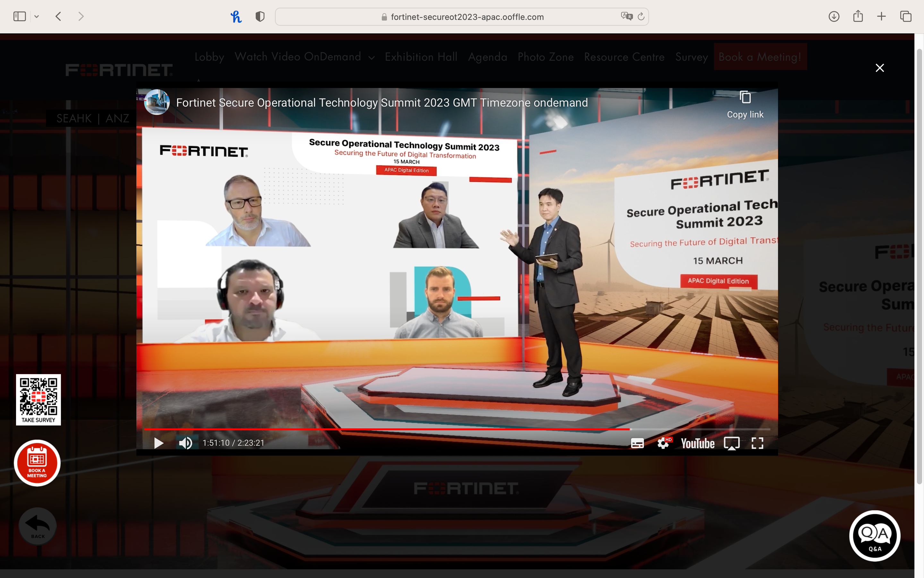Screen dimensions: 924x578
Task: Click the Fortinet logo in page header
Action: coord(119,70)
